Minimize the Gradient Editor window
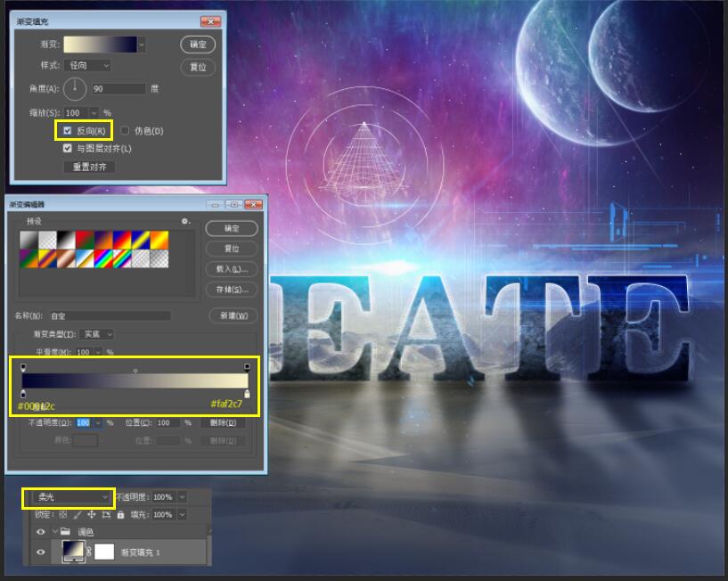The image size is (728, 581). coord(216,204)
